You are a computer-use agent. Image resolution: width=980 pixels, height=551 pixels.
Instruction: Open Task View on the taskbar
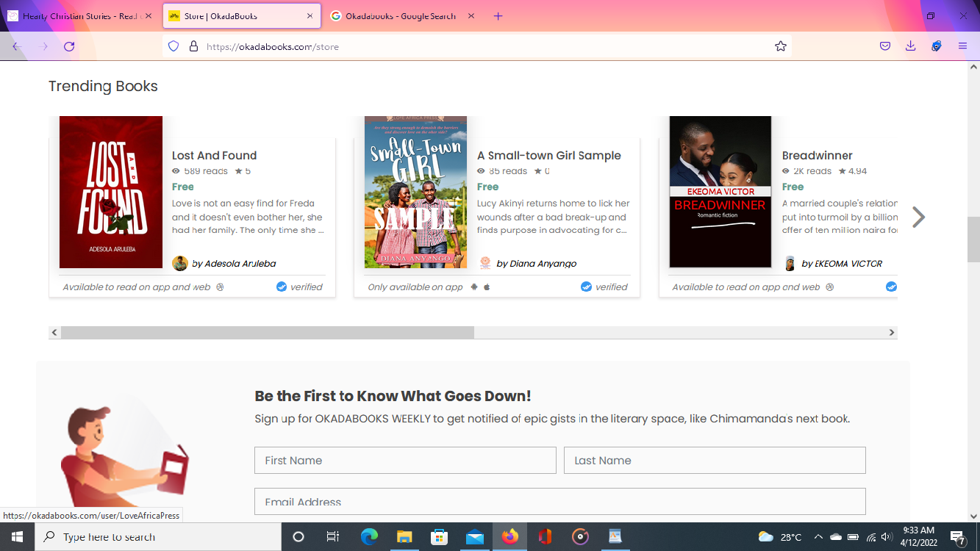coord(332,537)
